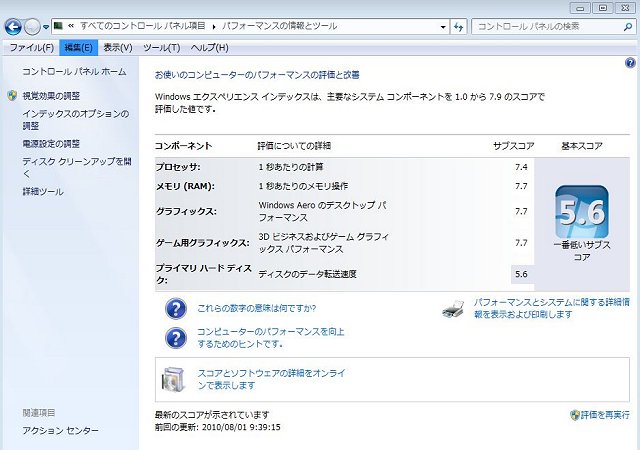Click the メモリ (RAM): row label
Screen dimensions: 640x450
tap(185, 186)
